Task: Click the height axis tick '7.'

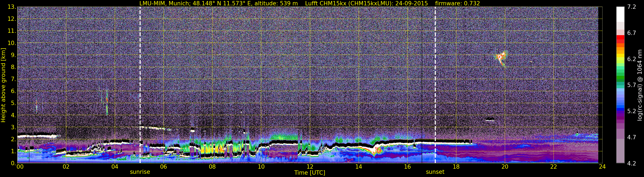Action: tap(13, 79)
